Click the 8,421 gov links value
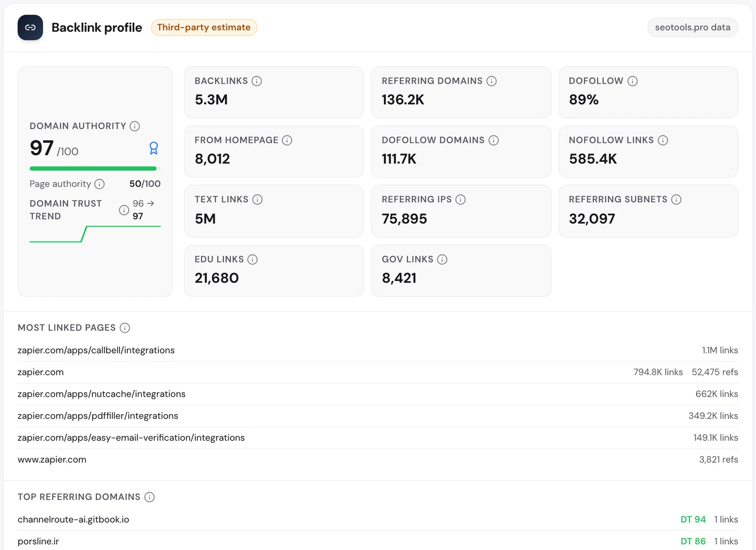The image size is (756, 550). pos(399,278)
